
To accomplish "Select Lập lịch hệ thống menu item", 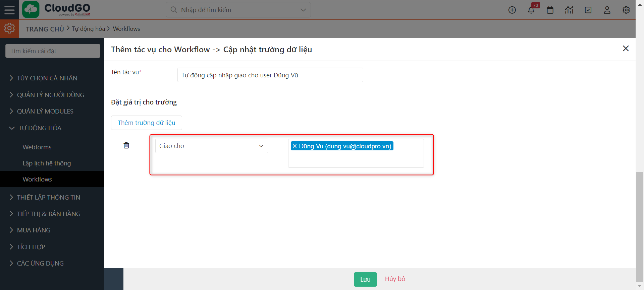I will 47,163.
